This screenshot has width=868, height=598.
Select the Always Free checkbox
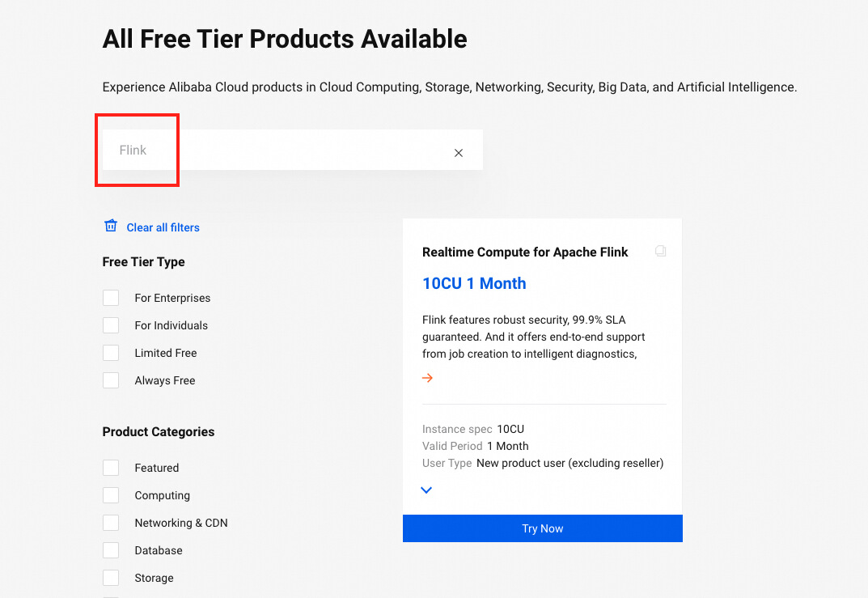coord(111,380)
